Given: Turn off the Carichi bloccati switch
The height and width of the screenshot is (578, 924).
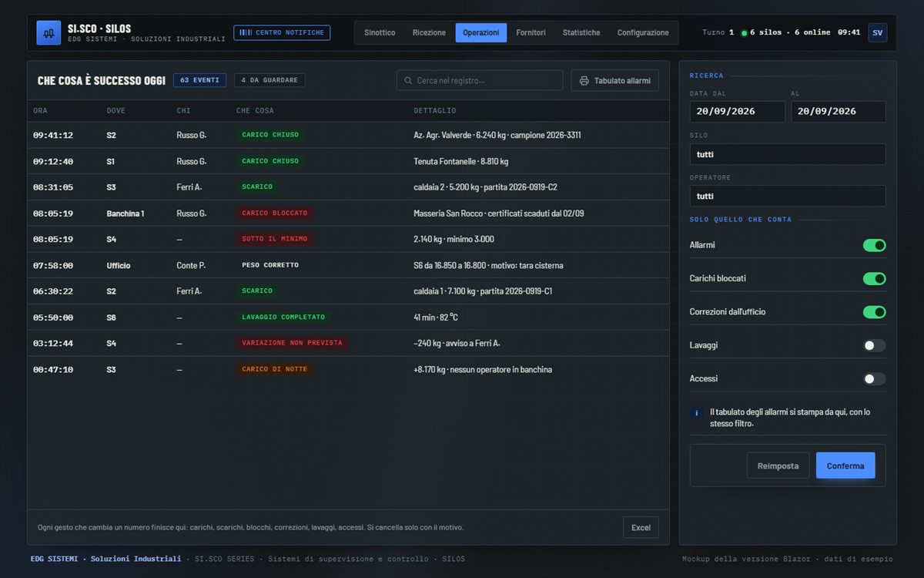Looking at the screenshot, I should tap(874, 278).
